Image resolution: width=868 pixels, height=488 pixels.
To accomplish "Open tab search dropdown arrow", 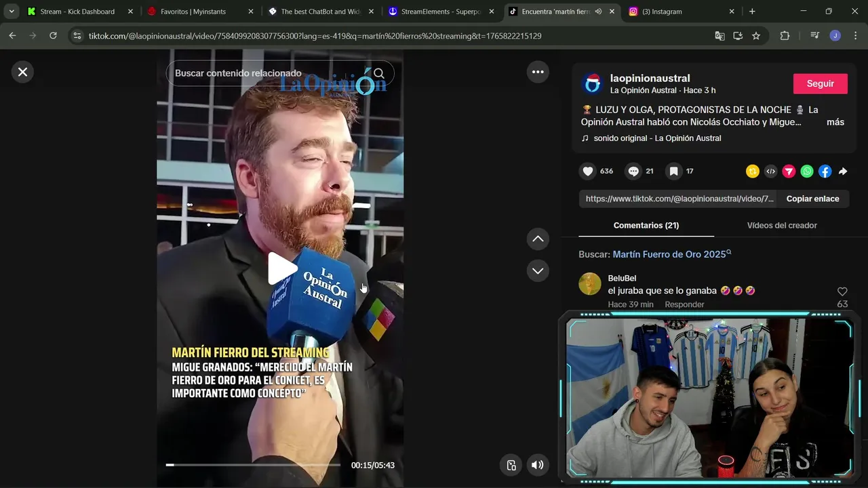I will pos(12,12).
